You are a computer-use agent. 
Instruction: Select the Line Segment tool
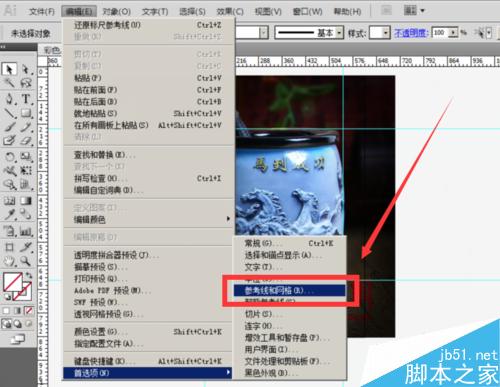click(9, 113)
